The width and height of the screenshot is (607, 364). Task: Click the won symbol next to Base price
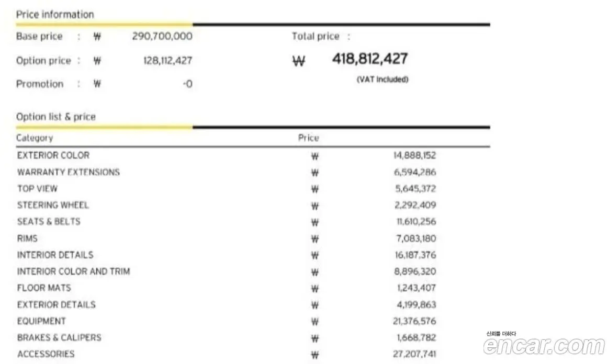(97, 37)
